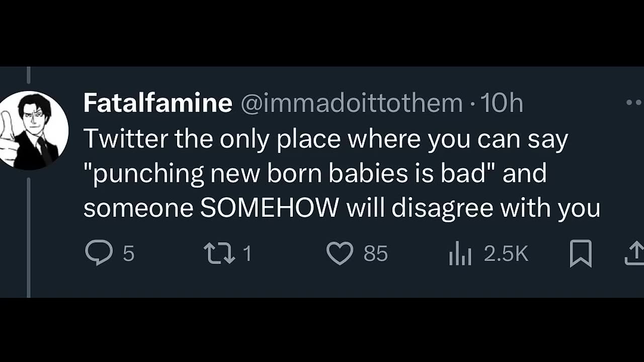Click the thread line below the avatar
This screenshot has width=644, height=362.
29,236
